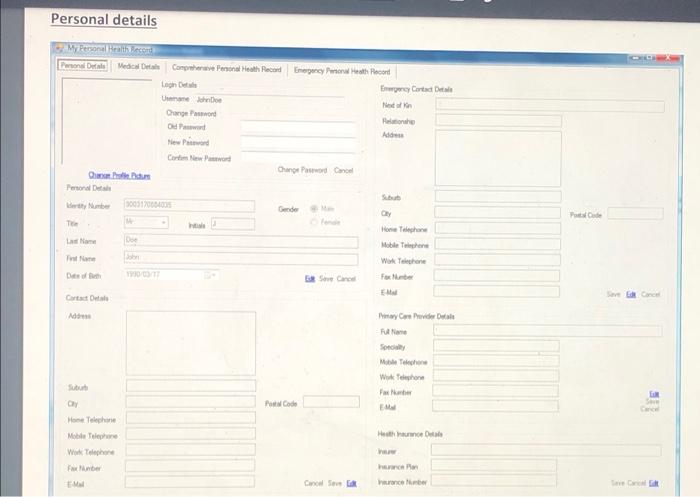This screenshot has height=497, width=700.
Task: Click the Identity Number field
Action: tap(189, 205)
